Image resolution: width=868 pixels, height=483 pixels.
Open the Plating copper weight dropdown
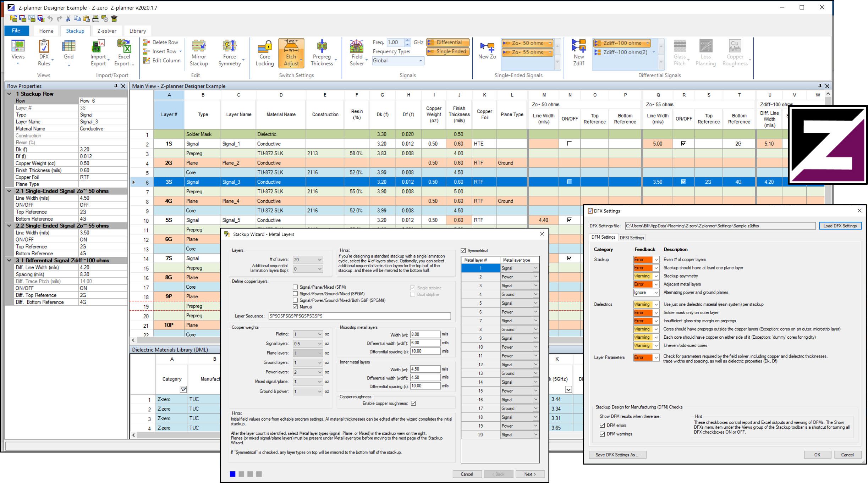pyautogui.click(x=308, y=334)
